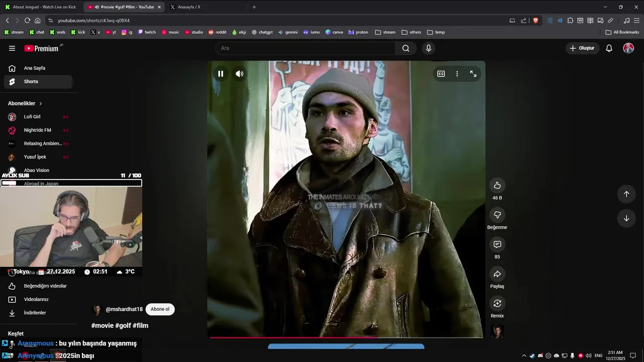Viewport: 644px width, 362px height.
Task: Open Ana Sayfa in the sidebar
Action: coord(38,68)
